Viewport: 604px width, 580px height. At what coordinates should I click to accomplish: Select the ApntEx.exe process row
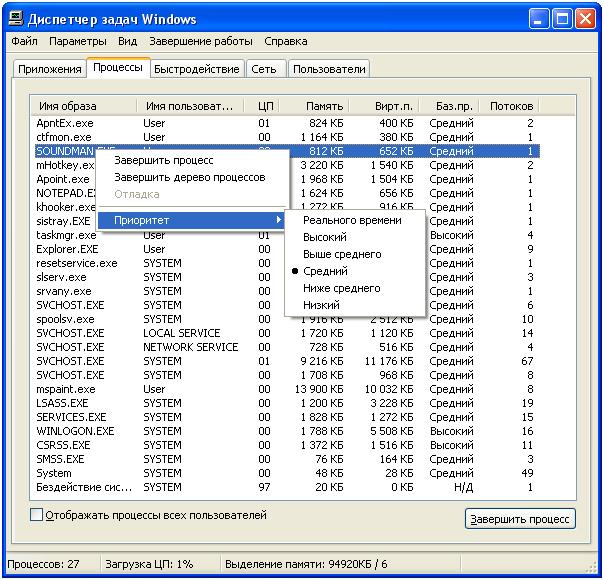287,123
